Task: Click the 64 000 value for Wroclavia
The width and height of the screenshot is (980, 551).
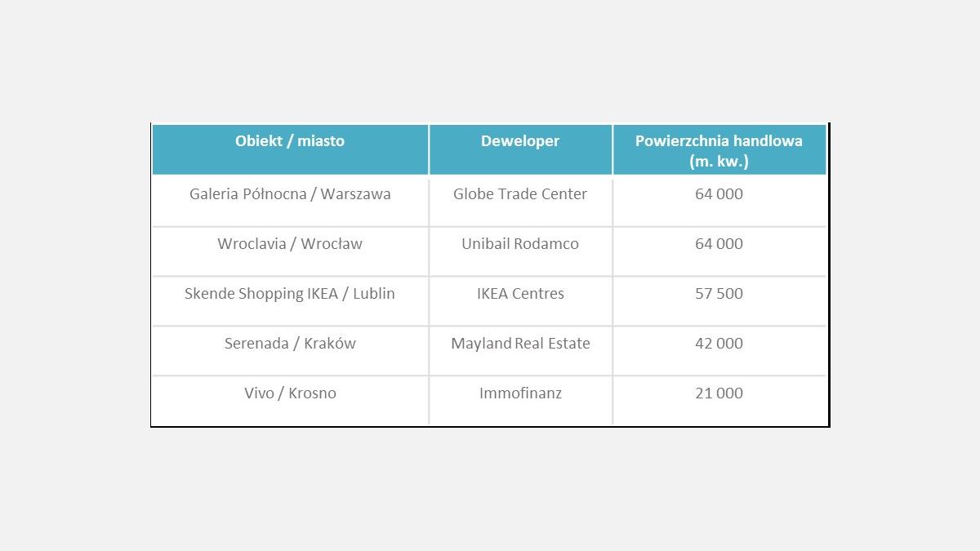Action: pos(719,244)
